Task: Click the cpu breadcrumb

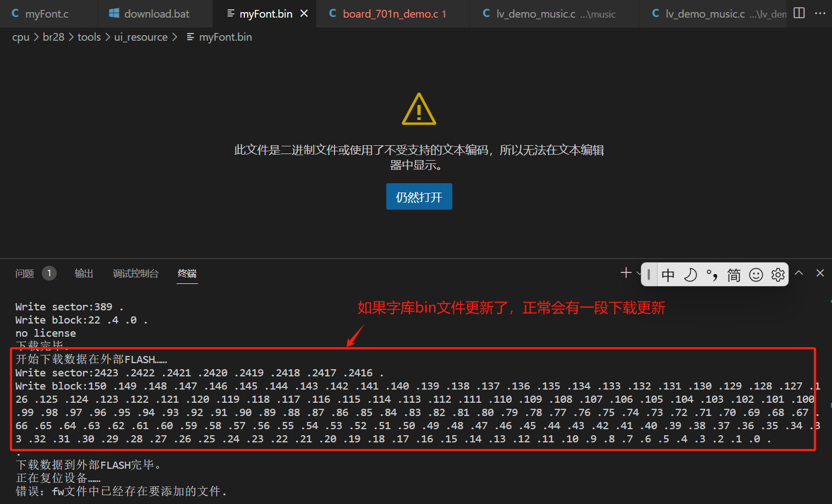Action: (21, 37)
